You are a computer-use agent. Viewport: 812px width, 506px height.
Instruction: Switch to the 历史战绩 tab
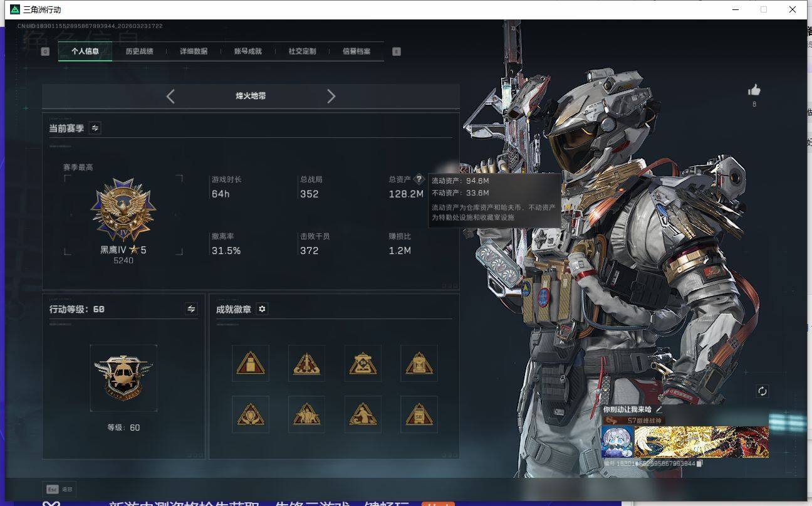(x=139, y=51)
